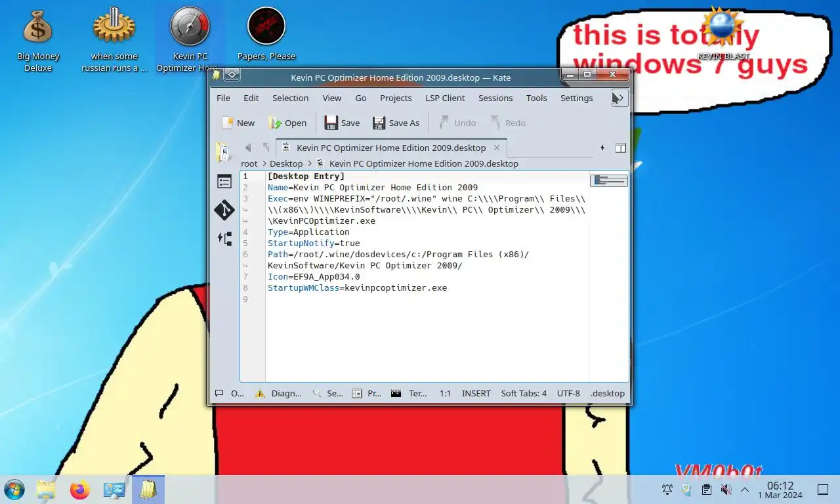Click the Open file toolbar button

click(287, 123)
